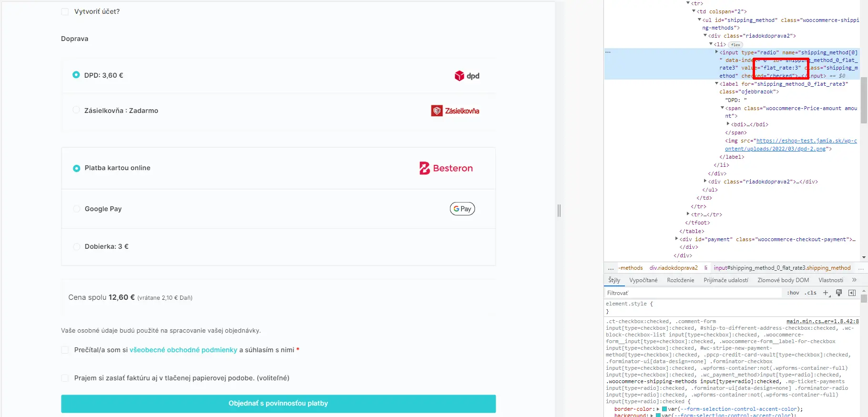This screenshot has height=417, width=868.
Task: Click left breadcrumb overflow ellipsis
Action: (611, 268)
